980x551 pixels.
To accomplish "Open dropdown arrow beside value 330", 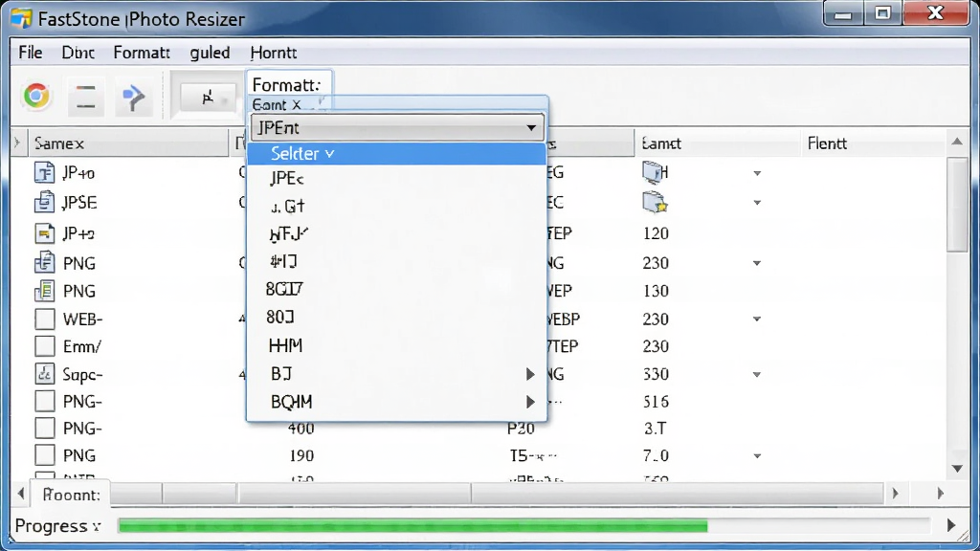I will point(757,374).
